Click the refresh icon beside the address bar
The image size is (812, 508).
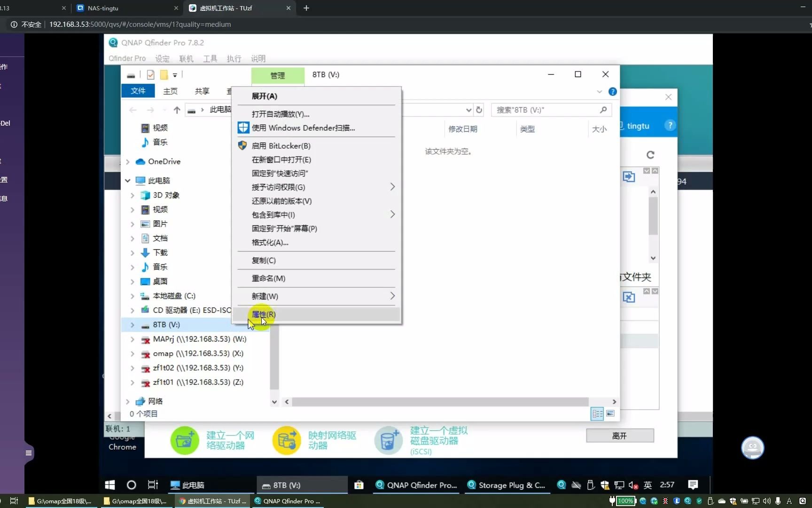coord(479,110)
